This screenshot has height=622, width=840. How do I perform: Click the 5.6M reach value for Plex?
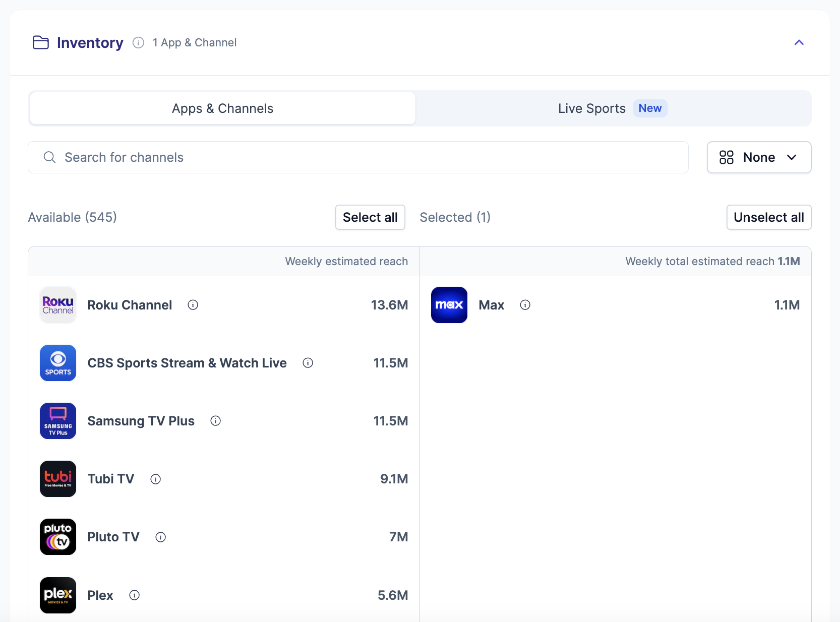(x=393, y=595)
